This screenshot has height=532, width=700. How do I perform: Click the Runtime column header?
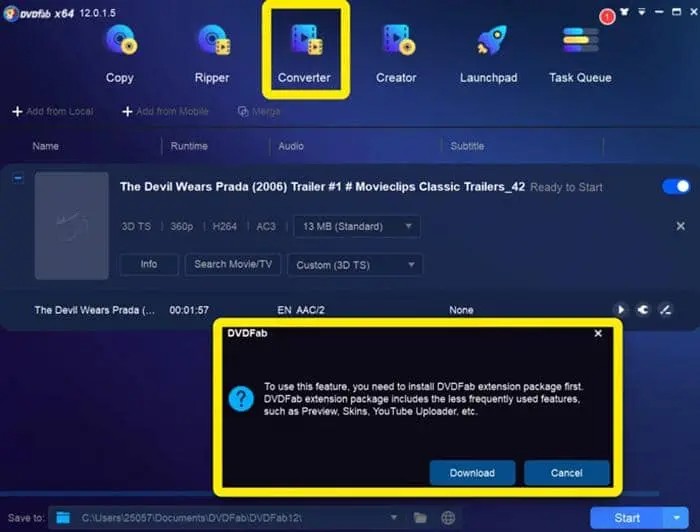[x=189, y=146]
